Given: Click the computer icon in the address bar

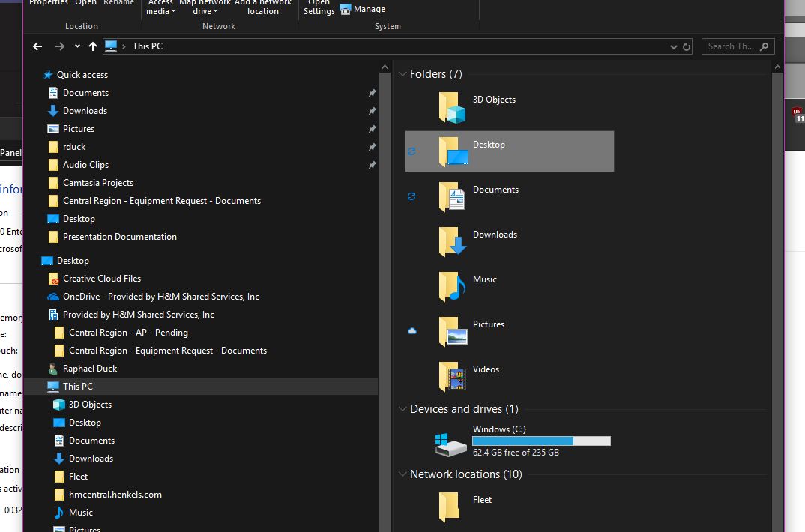Looking at the screenshot, I should pyautogui.click(x=111, y=46).
